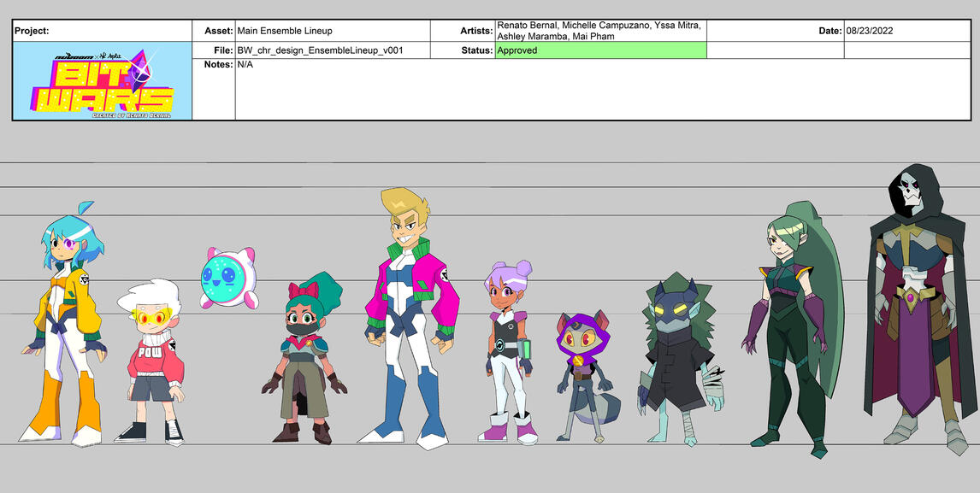Select the green-haired woman with long ponytail
Viewport: 980px width, 493px height.
(793, 330)
